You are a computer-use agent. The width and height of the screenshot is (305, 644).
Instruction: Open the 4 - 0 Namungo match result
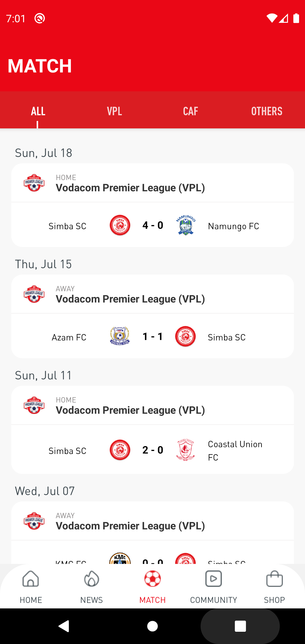click(x=153, y=225)
